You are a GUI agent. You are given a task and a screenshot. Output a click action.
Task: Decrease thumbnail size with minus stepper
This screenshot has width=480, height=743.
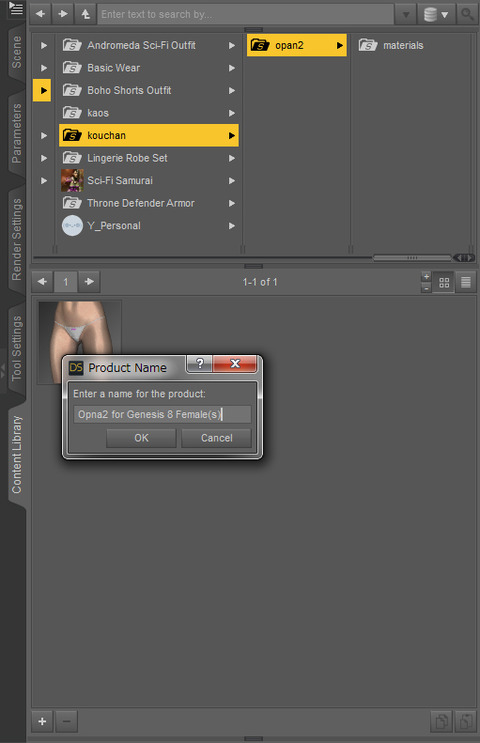[426, 288]
